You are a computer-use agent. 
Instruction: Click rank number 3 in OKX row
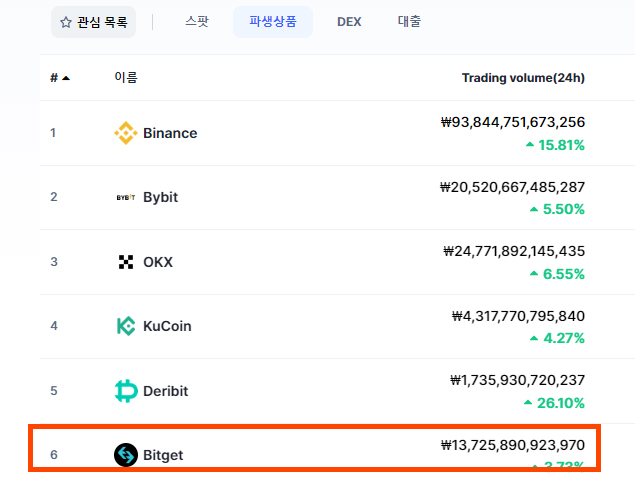(x=54, y=262)
